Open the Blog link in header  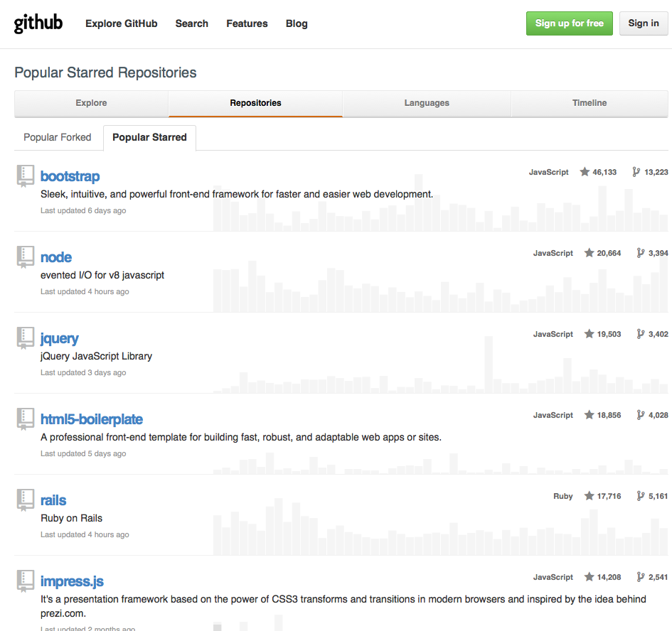(x=297, y=23)
